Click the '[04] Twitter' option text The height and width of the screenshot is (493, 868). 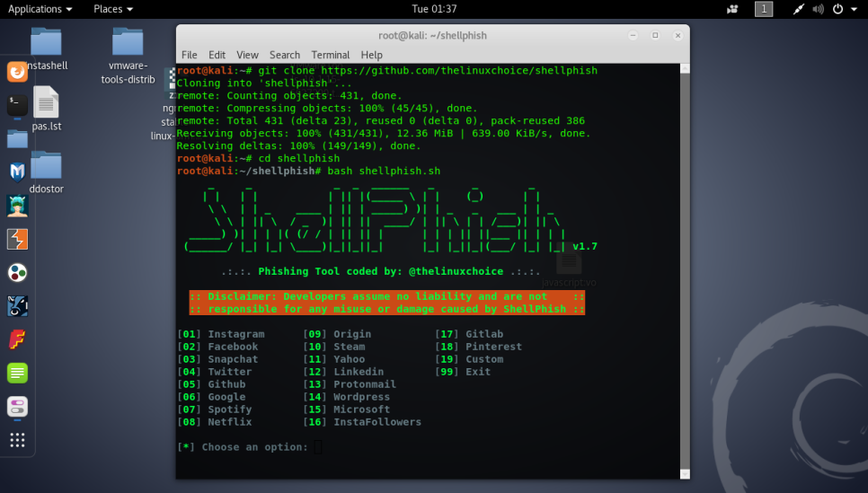215,372
